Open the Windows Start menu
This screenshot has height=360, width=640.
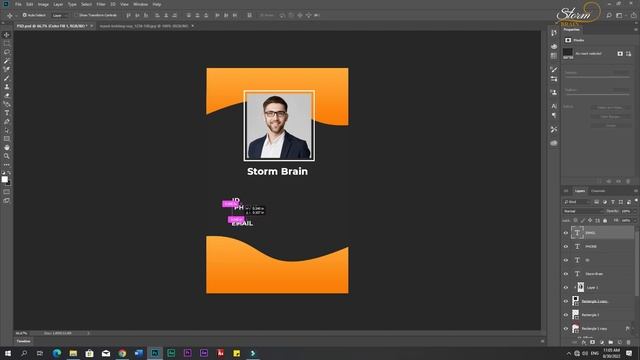coord(8,353)
